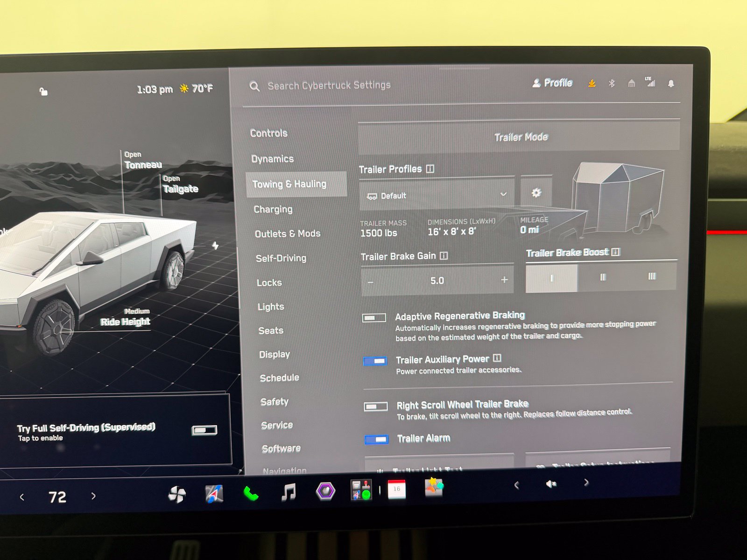747x560 pixels.
Task: Click Search Cybertruck Settings field
Action: pos(329,85)
